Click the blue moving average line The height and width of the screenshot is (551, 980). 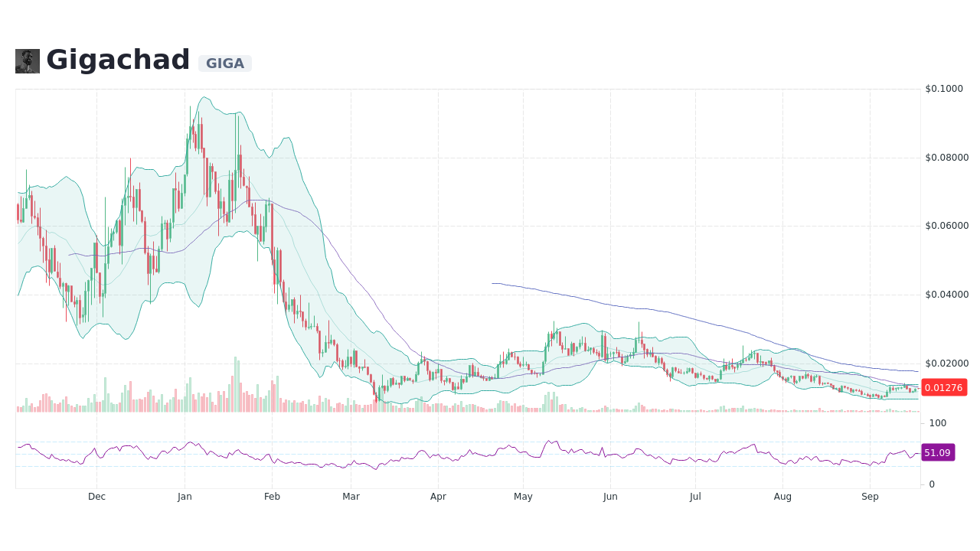point(612,306)
